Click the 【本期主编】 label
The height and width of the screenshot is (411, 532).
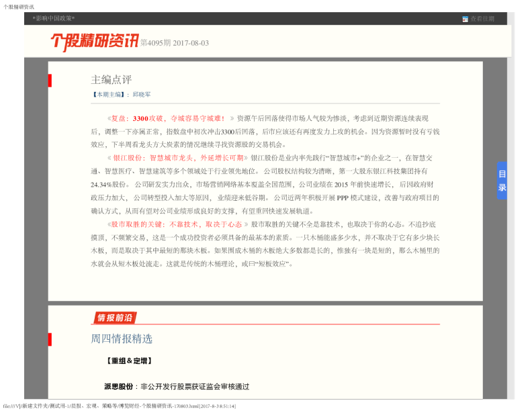(x=109, y=95)
